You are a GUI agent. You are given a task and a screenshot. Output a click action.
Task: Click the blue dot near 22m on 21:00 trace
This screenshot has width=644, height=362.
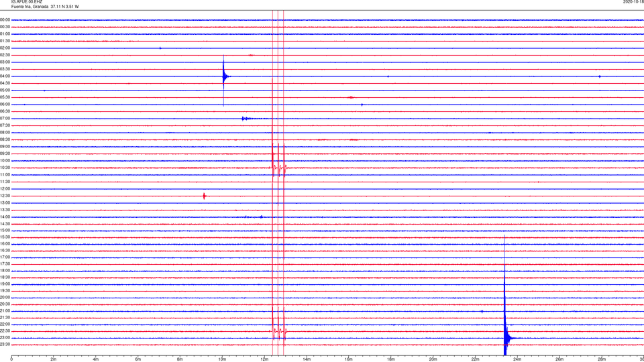tap(482, 312)
